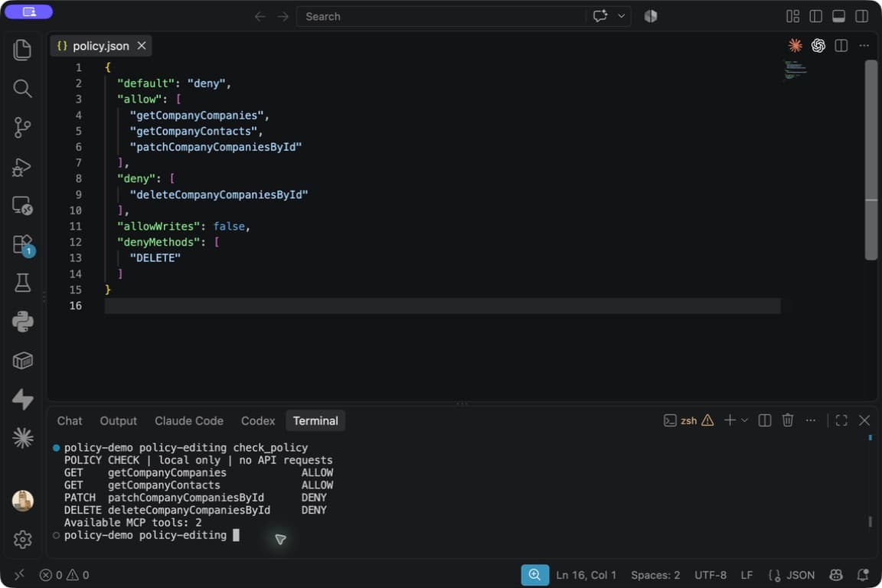Screen dimensions: 882x588
Task: Click the remote window indicator at top left
Action: click(x=28, y=11)
